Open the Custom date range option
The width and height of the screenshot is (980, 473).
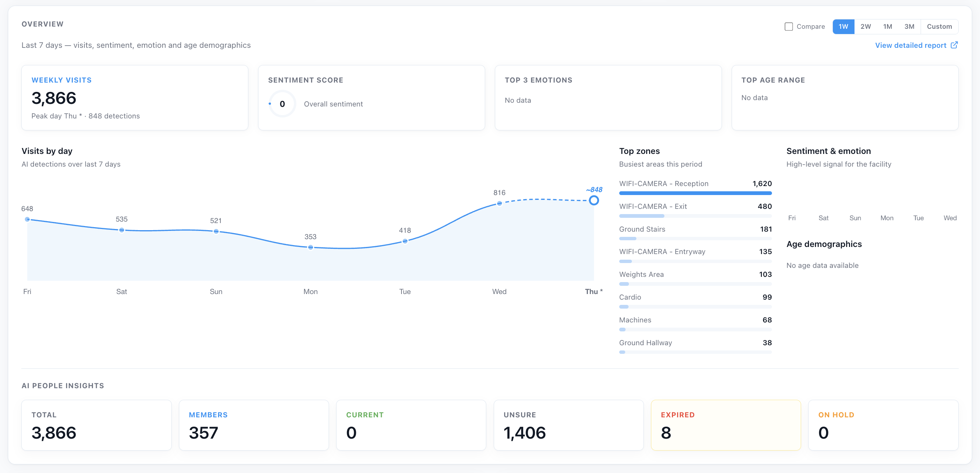[939, 27]
